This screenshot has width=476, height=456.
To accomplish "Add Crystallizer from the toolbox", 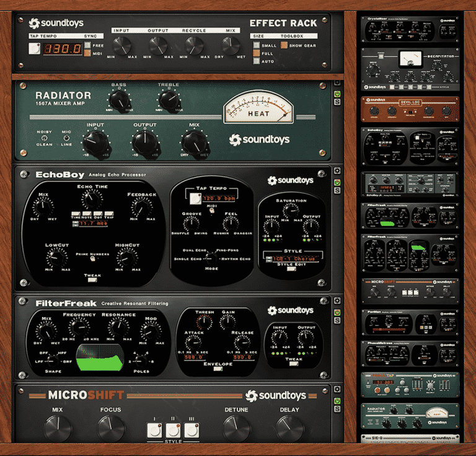I will coord(410,29).
